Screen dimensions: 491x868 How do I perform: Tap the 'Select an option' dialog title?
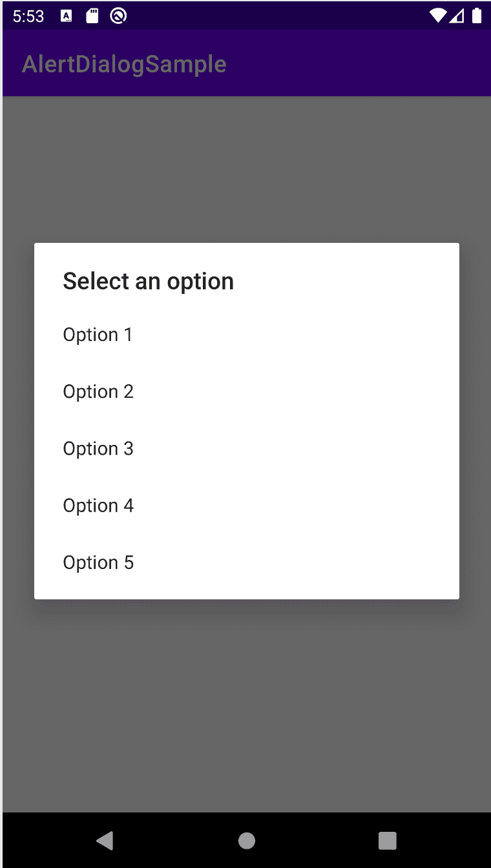148,282
